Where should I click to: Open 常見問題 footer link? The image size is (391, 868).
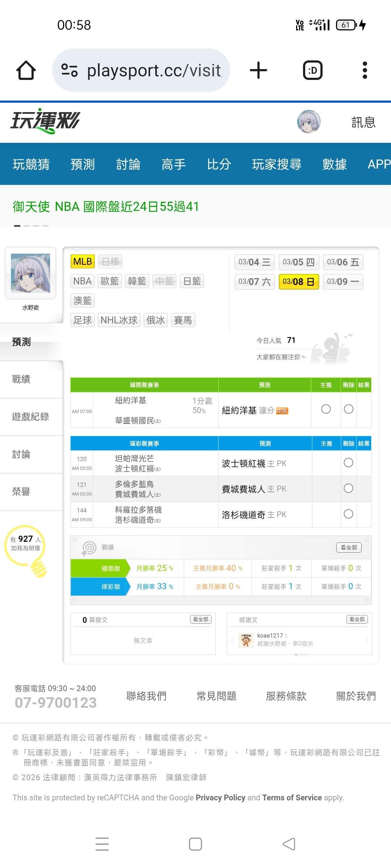coord(216,696)
